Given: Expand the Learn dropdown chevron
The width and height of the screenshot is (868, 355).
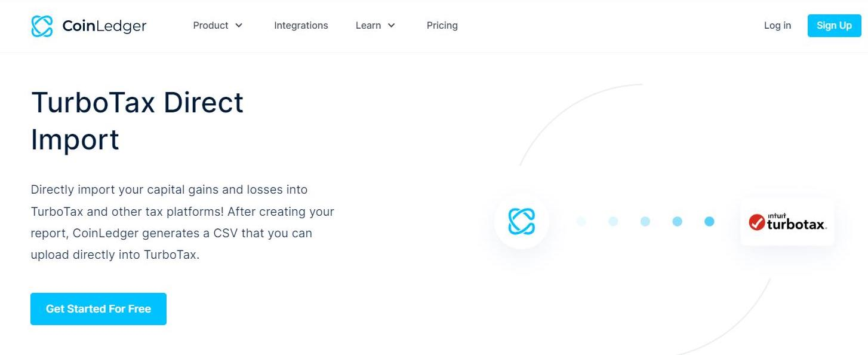Looking at the screenshot, I should point(392,26).
